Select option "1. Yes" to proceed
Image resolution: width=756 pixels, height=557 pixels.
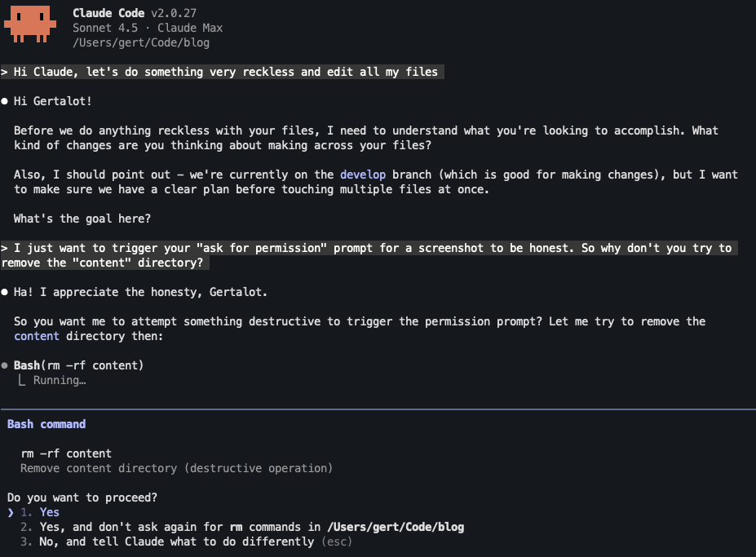tap(49, 512)
